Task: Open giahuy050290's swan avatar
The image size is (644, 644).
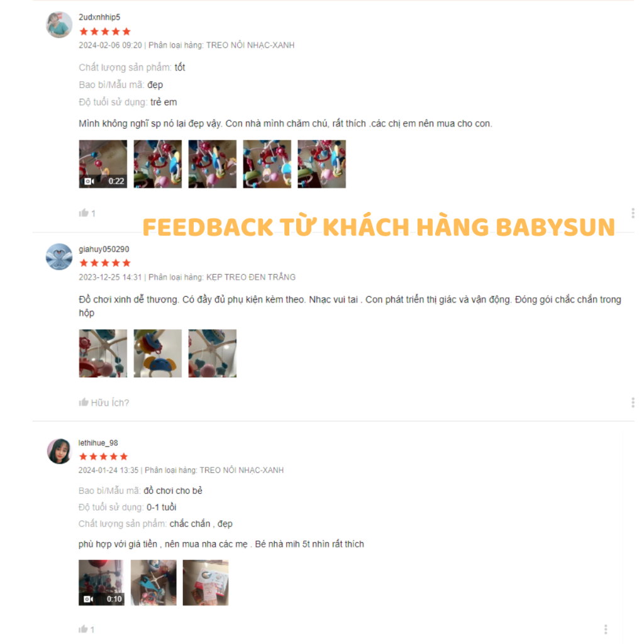Action: 59,257
